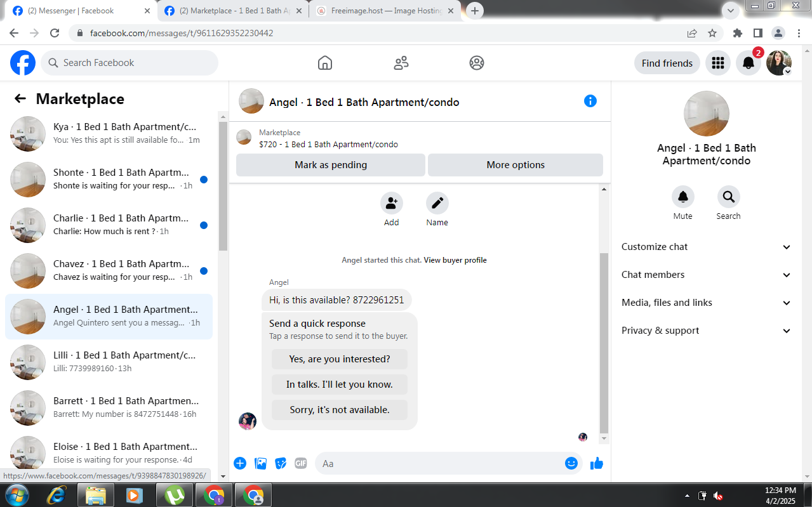This screenshot has width=812, height=507.
Task: Expand Chat members section
Action: [706, 275]
